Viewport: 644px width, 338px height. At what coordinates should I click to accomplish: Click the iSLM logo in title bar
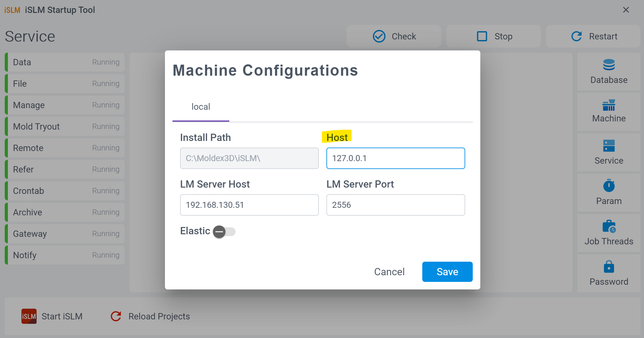(12, 10)
